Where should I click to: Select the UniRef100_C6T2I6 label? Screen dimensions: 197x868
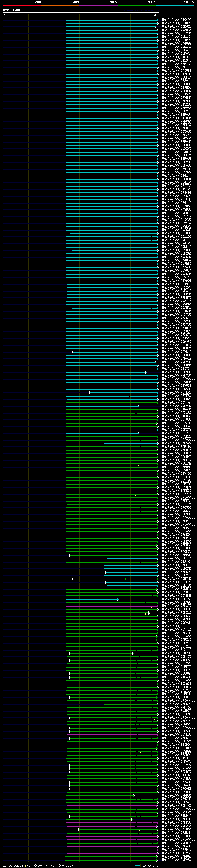point(177,433)
